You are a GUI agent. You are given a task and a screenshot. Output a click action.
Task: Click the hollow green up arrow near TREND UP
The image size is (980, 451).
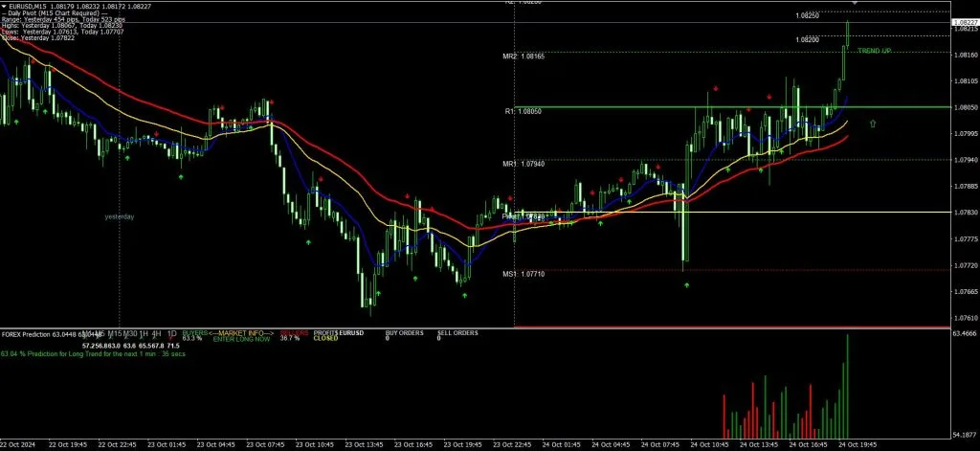(873, 124)
